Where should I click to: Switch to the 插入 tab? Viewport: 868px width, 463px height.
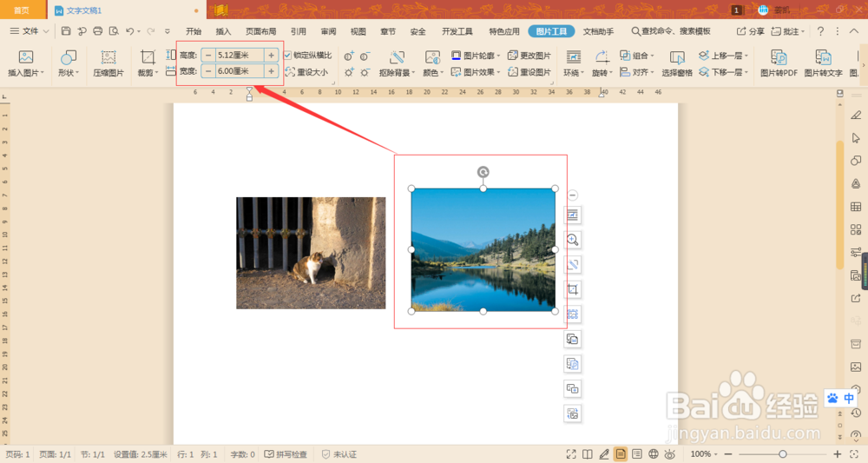223,31
